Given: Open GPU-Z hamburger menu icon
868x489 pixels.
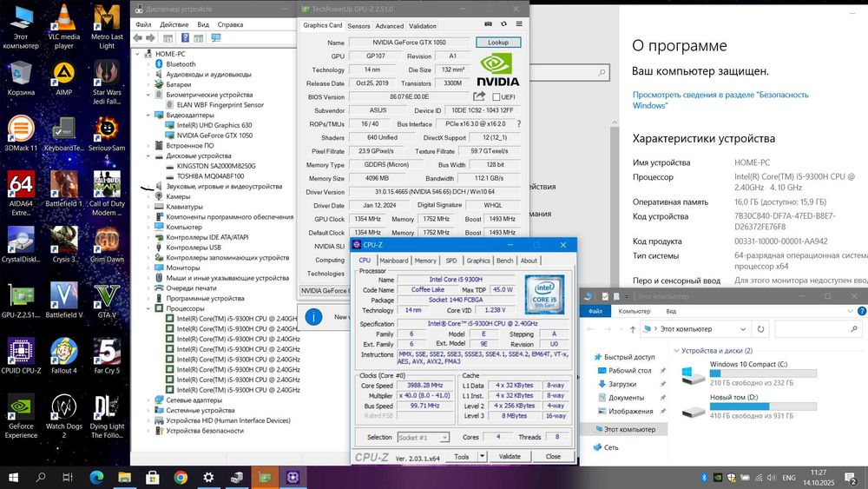Looking at the screenshot, I should (x=519, y=23).
